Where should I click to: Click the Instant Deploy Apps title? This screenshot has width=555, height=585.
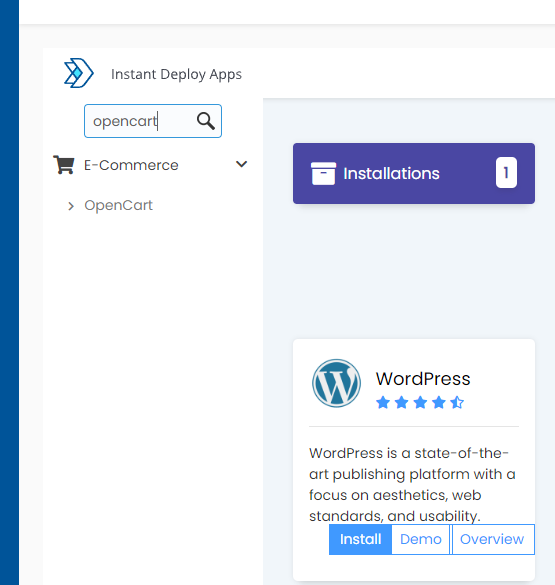pyautogui.click(x=176, y=74)
